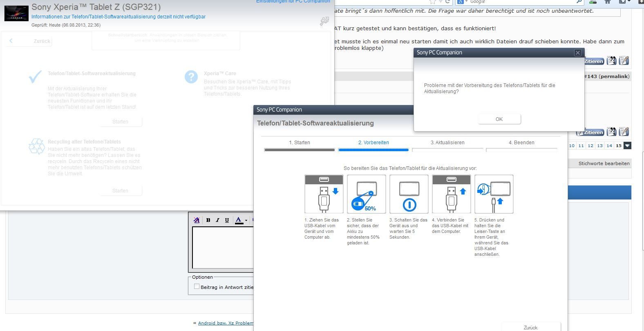The height and width of the screenshot is (331, 644).
Task: Click the Xperia™ Care heading
Action: tap(220, 74)
